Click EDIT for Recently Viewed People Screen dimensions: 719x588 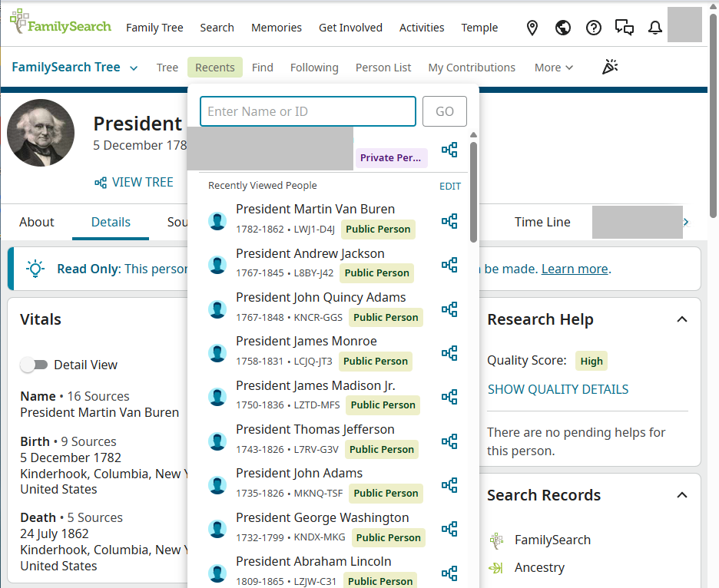tap(450, 186)
